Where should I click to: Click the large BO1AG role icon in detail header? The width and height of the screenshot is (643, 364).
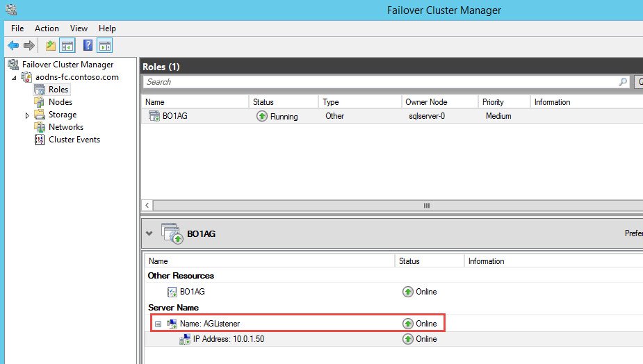pyautogui.click(x=172, y=233)
